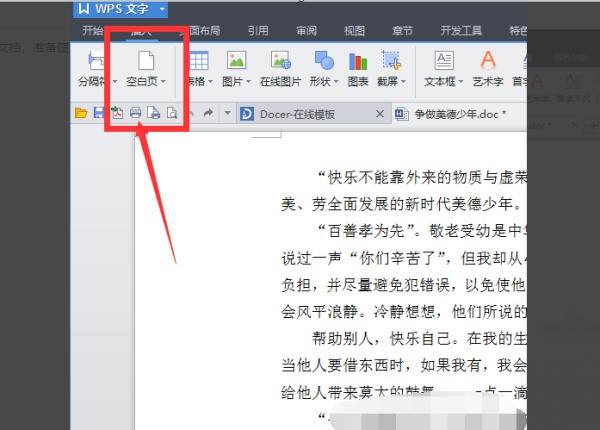
Task: Click the insert picture (图片) icon
Action: click(236, 60)
